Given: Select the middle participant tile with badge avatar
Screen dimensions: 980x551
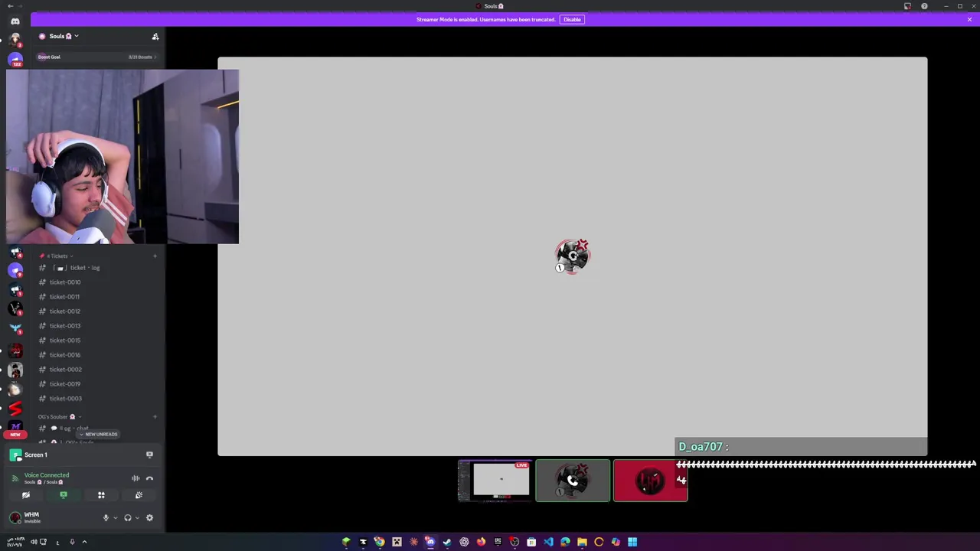Looking at the screenshot, I should pos(573,481).
